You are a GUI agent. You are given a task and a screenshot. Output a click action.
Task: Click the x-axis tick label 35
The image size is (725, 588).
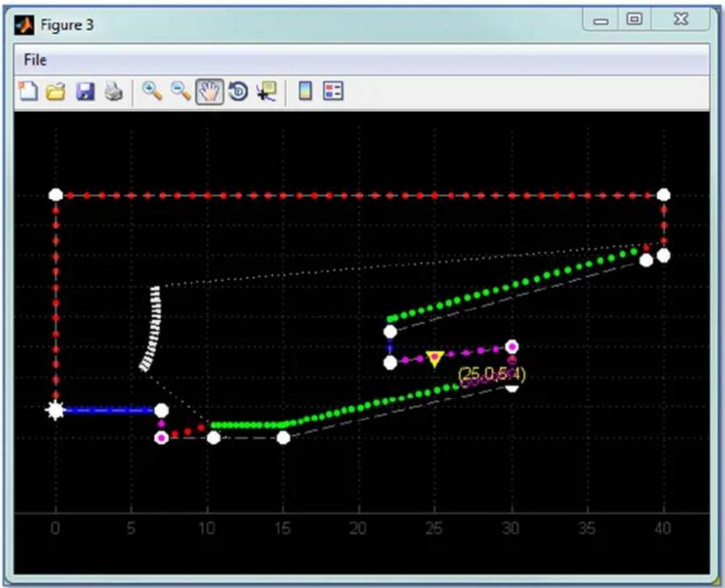click(587, 528)
